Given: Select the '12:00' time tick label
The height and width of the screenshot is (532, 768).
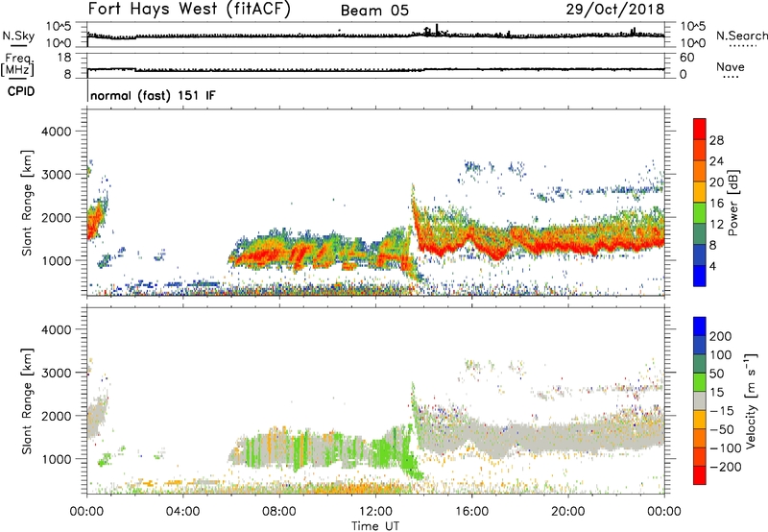Looking at the screenshot, I should click(375, 512).
